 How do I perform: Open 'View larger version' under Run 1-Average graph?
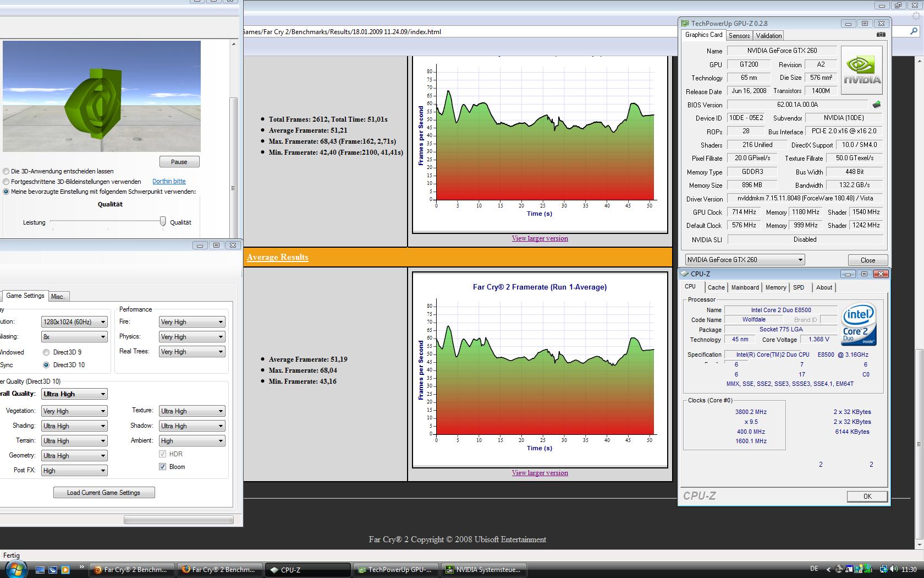point(540,473)
